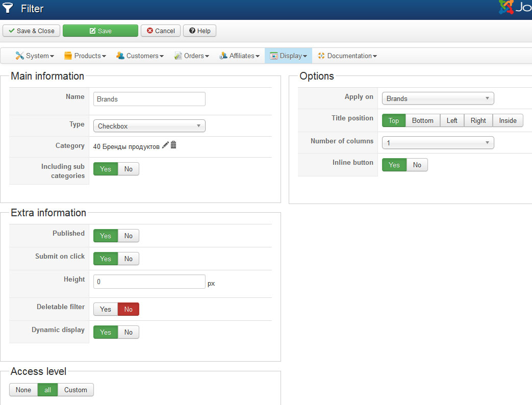This screenshot has width=532, height=405.
Task: Select Left title position
Action: pyautogui.click(x=452, y=120)
